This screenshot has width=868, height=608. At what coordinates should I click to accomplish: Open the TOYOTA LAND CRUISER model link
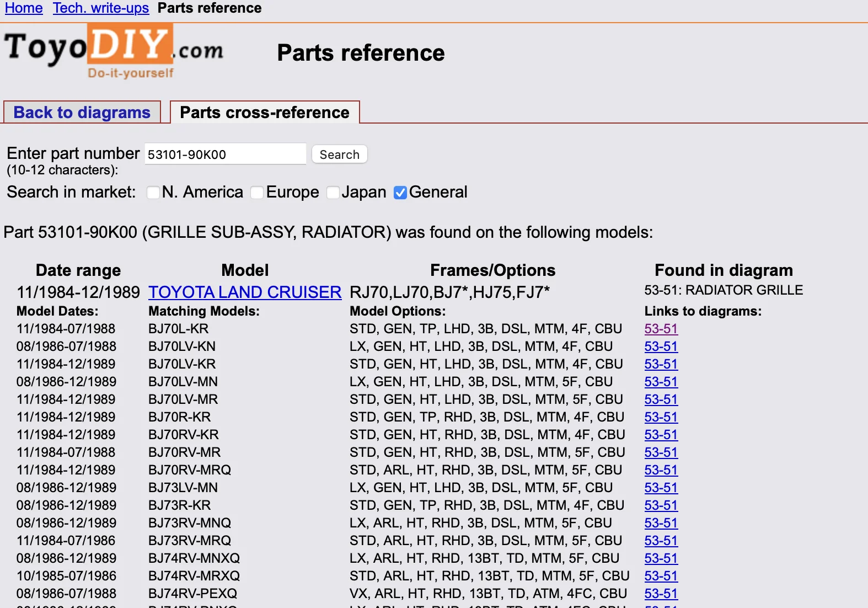(245, 292)
